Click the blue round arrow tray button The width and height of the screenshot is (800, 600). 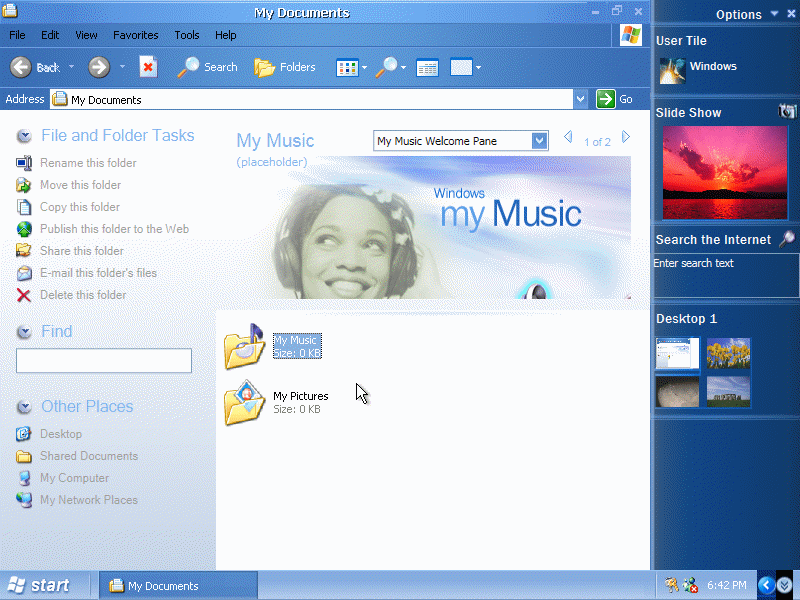coord(766,585)
